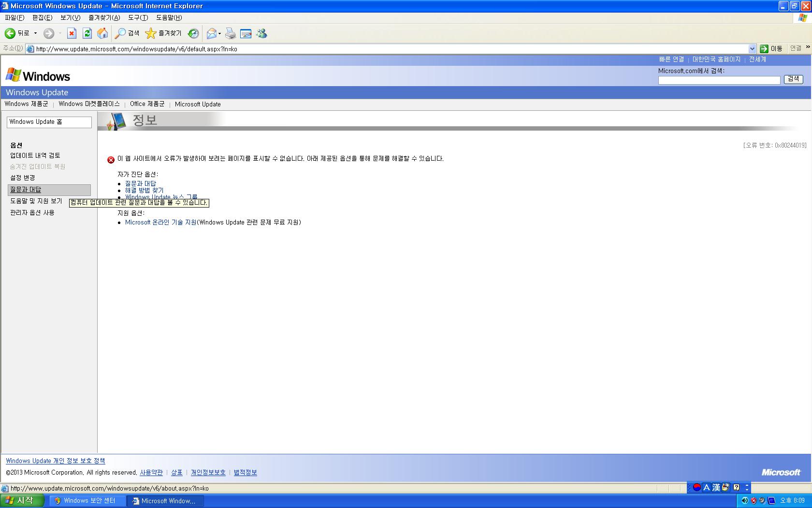Click the 개인정보보호 footer link
This screenshot has width=812, height=508.
(208, 473)
